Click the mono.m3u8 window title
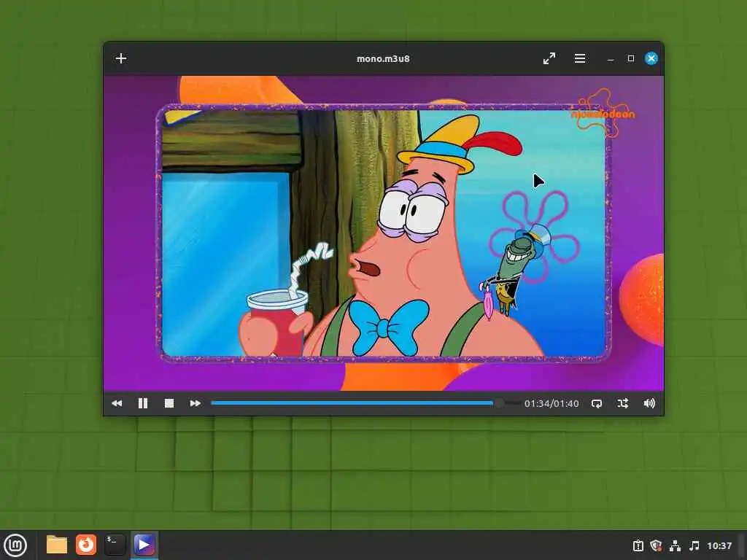The image size is (747, 560). click(384, 58)
